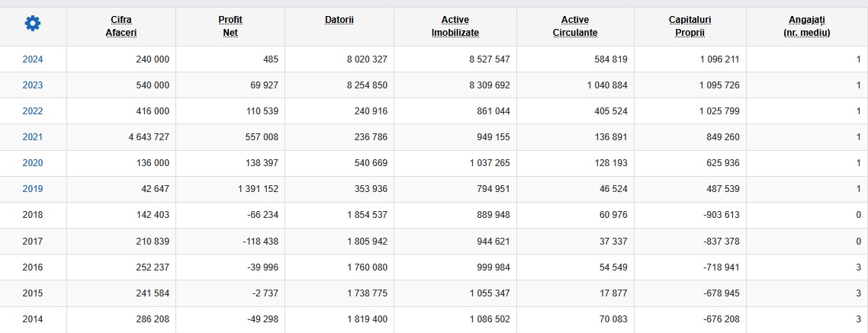868x333 pixels.
Task: Click the Active Circulante column header
Action: [x=575, y=26]
